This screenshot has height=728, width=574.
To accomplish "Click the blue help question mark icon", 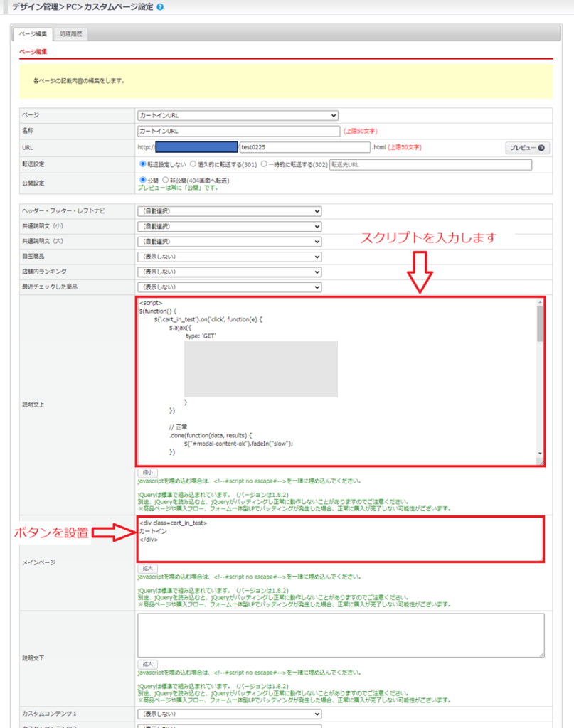I will coord(160,7).
